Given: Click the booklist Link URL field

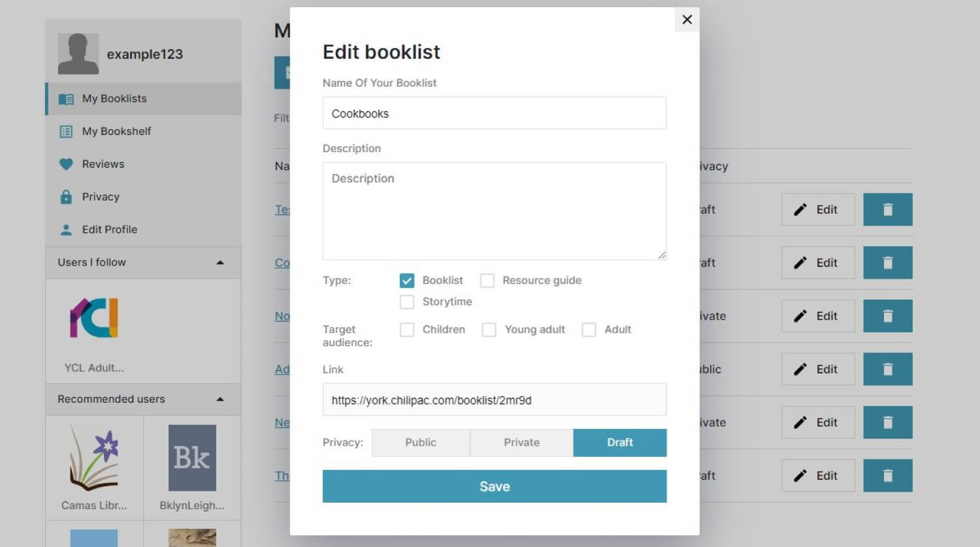Looking at the screenshot, I should coord(495,399).
